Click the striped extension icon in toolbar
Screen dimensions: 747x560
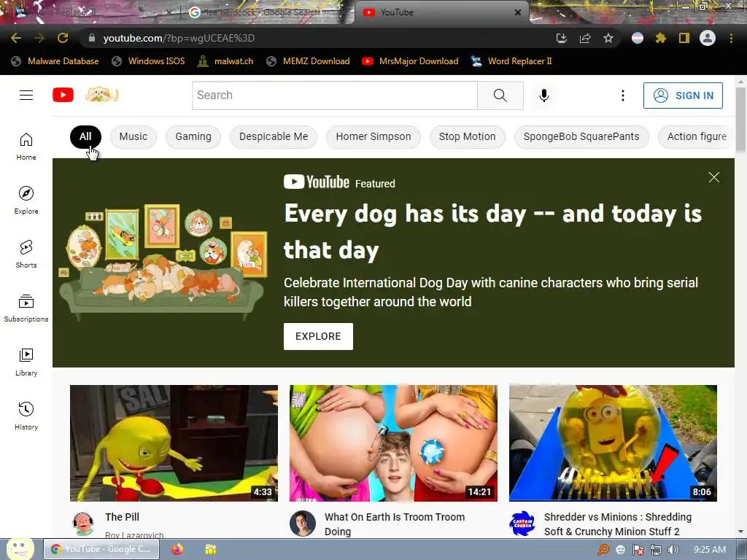tap(638, 38)
